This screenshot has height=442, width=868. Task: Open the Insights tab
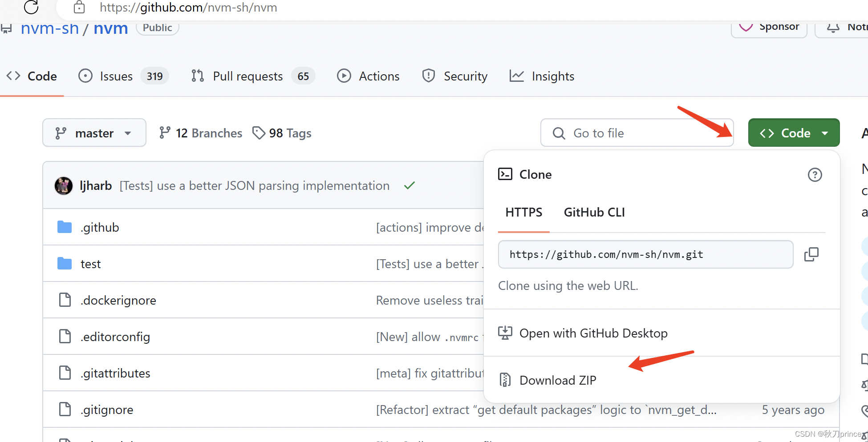click(542, 76)
